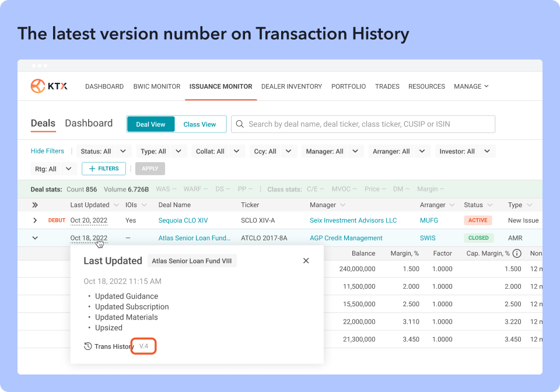Click the search magnifier icon
Image resolution: width=560 pixels, height=392 pixels.
240,124
